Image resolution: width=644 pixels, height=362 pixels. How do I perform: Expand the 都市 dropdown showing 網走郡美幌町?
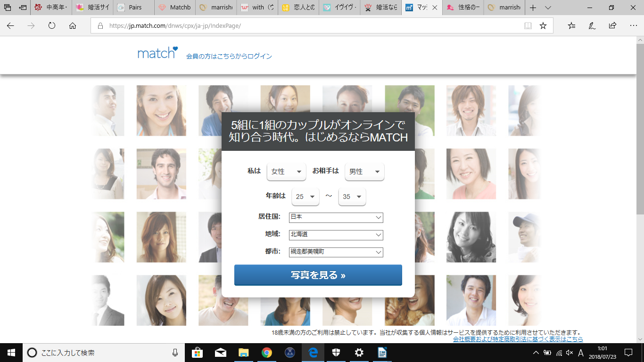point(336,252)
